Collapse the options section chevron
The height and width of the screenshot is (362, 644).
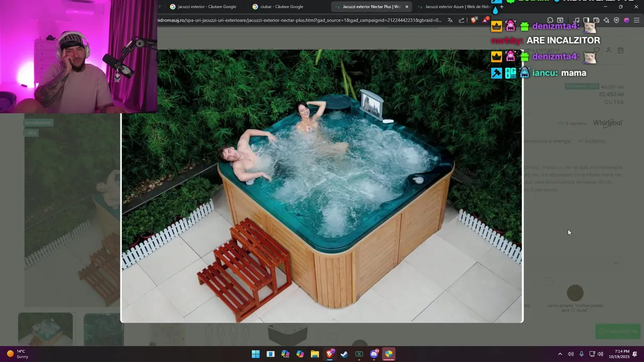pyautogui.click(x=616, y=263)
